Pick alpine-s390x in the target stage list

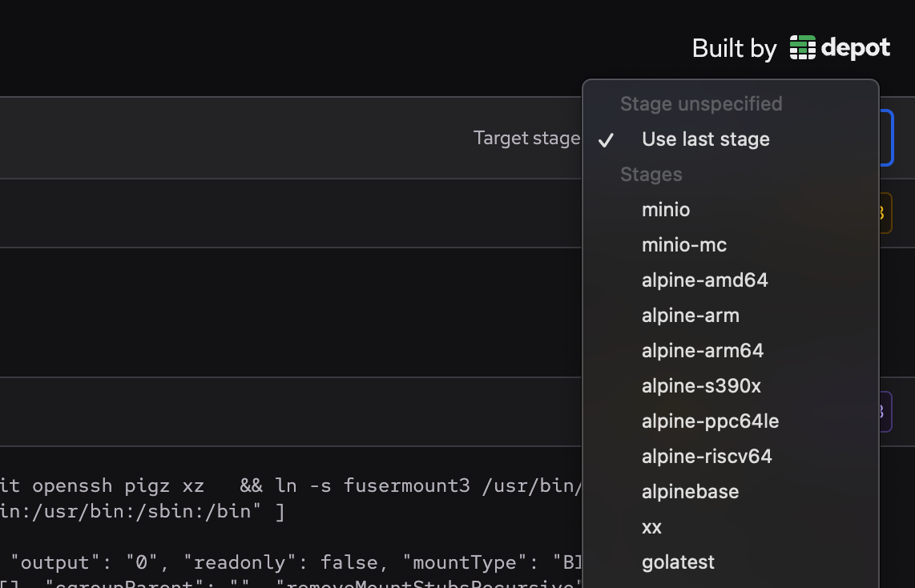[703, 385]
